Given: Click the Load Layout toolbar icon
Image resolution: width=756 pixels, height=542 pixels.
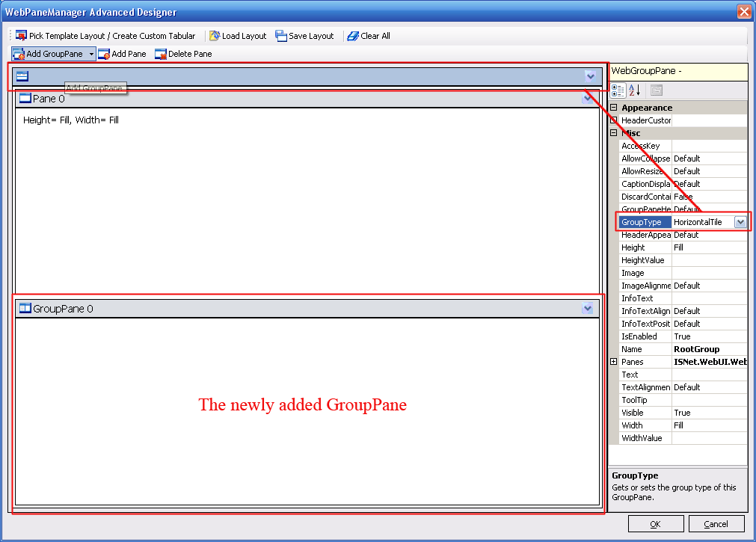Looking at the screenshot, I should point(215,36).
